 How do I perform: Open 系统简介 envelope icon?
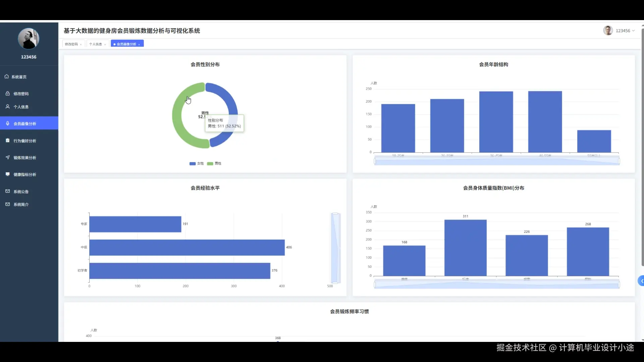(7, 204)
